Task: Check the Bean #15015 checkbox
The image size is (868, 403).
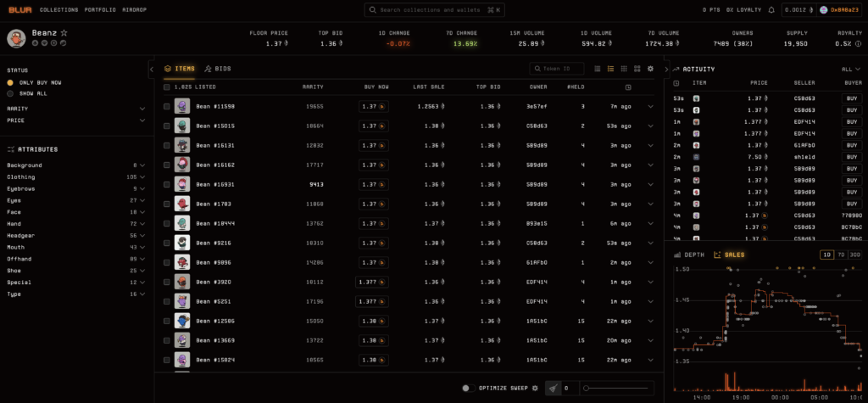Action: tap(167, 126)
